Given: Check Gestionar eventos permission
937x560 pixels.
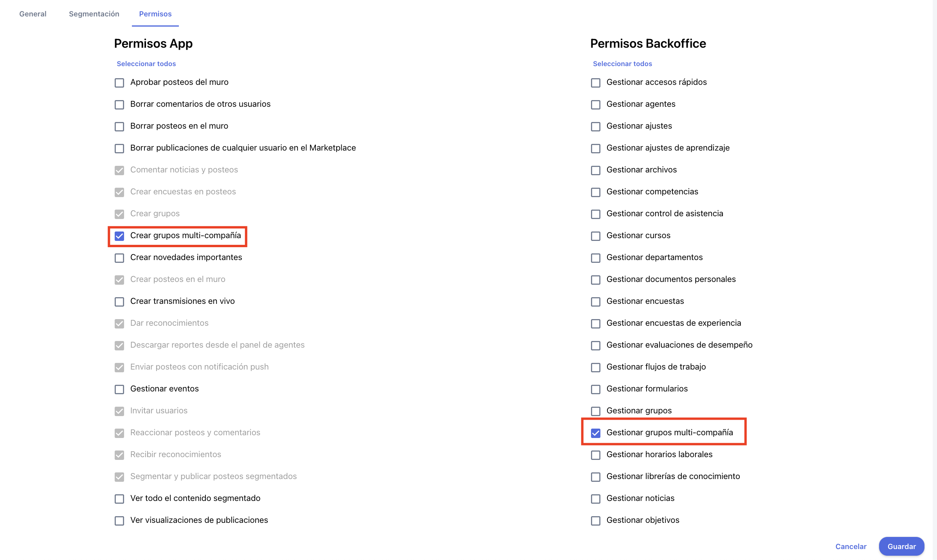Looking at the screenshot, I should click(x=119, y=389).
